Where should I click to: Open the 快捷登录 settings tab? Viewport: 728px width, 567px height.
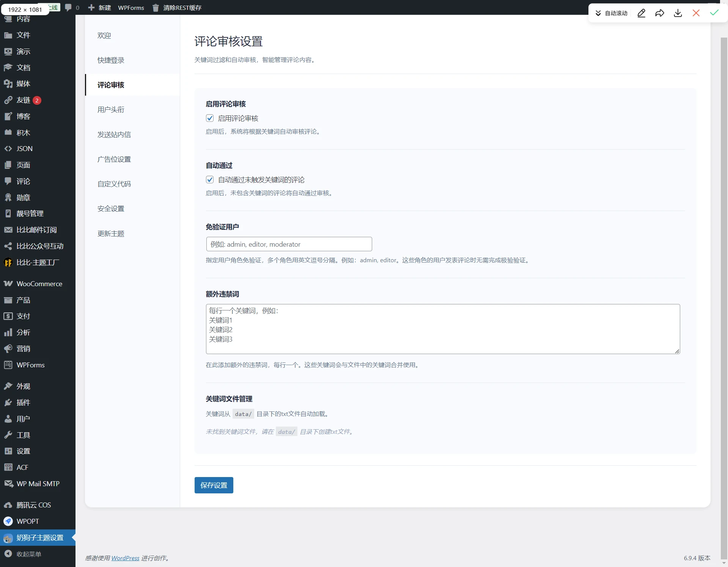[132, 60]
